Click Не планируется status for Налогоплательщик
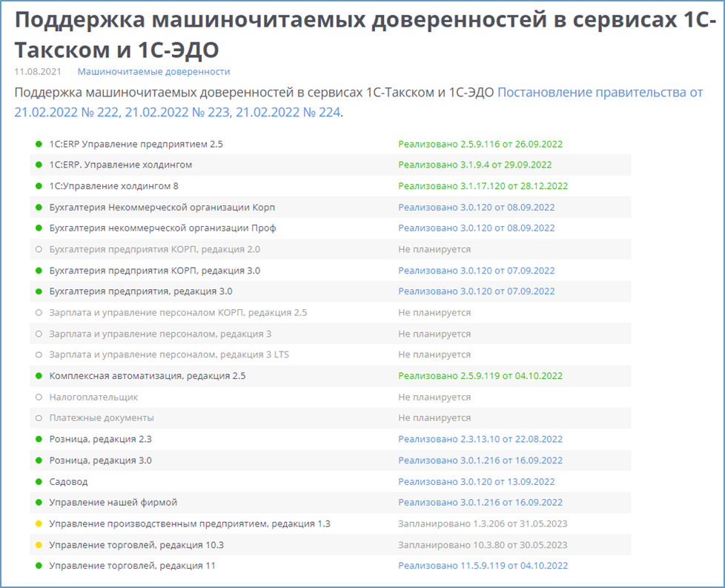 tap(434, 397)
